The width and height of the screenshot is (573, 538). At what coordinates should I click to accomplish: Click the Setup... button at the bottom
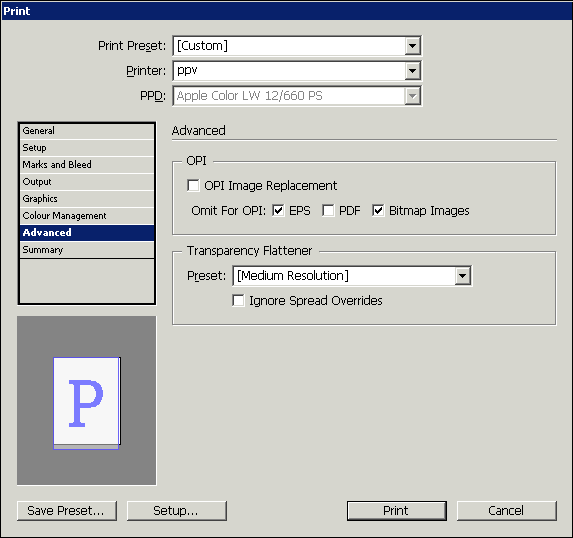177,511
